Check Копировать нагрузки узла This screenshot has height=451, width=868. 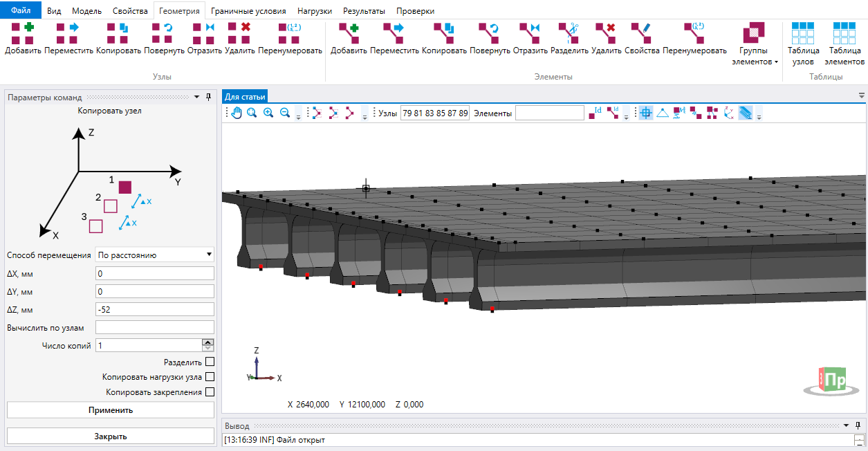click(210, 377)
